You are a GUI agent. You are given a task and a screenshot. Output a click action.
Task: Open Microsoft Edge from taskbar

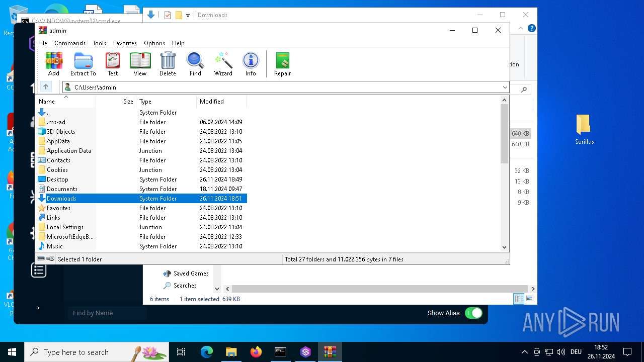(x=207, y=352)
